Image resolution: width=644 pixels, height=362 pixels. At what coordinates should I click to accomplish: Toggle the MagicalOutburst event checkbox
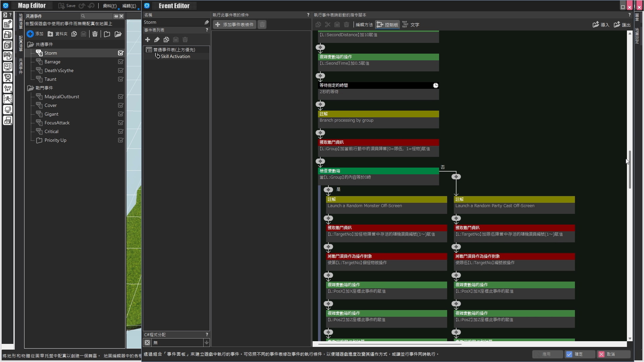(121, 97)
